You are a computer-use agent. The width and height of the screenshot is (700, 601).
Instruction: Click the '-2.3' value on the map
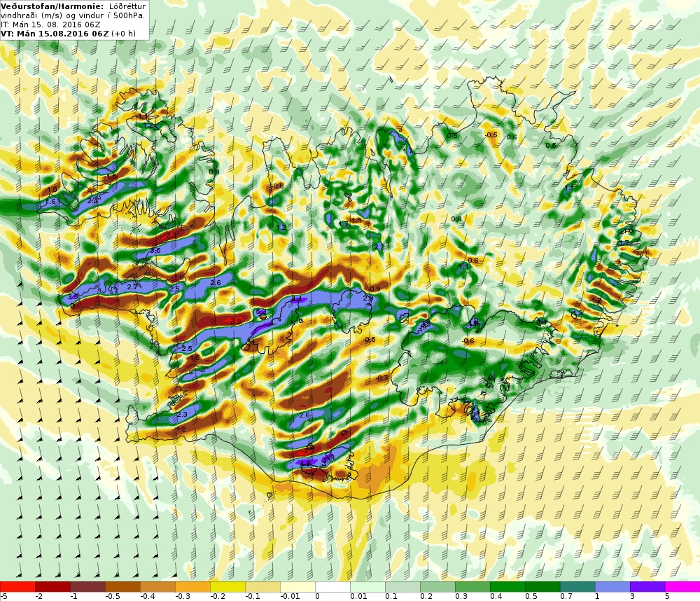[x=171, y=235]
